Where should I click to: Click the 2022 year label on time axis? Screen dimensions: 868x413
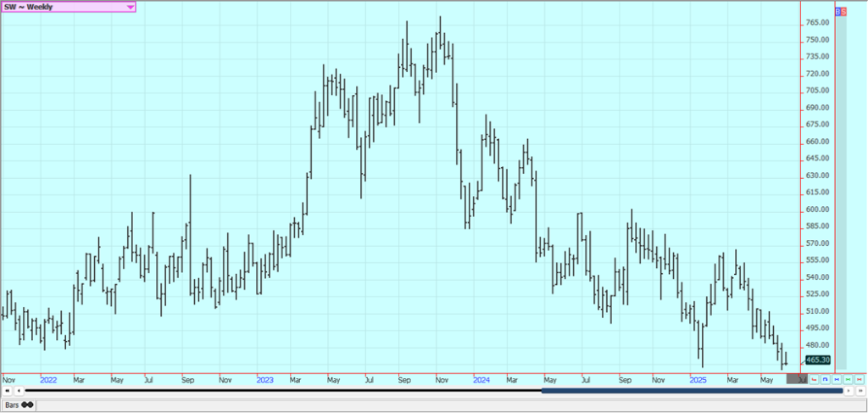coord(48,379)
